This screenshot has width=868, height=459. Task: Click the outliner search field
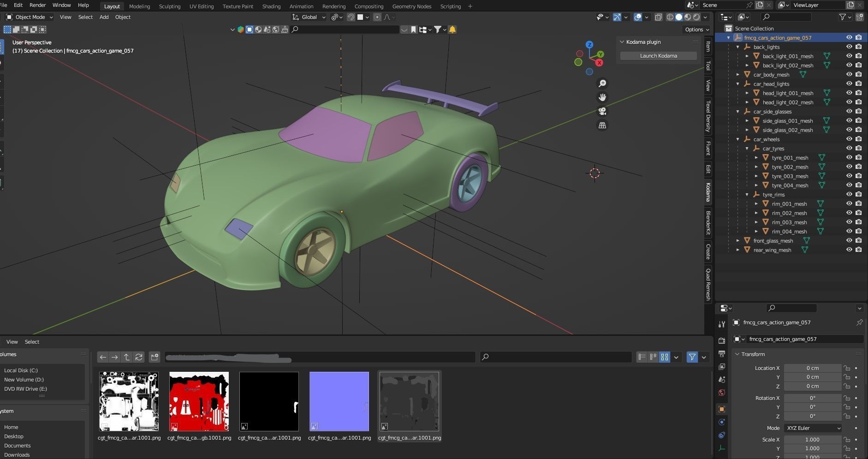click(786, 17)
